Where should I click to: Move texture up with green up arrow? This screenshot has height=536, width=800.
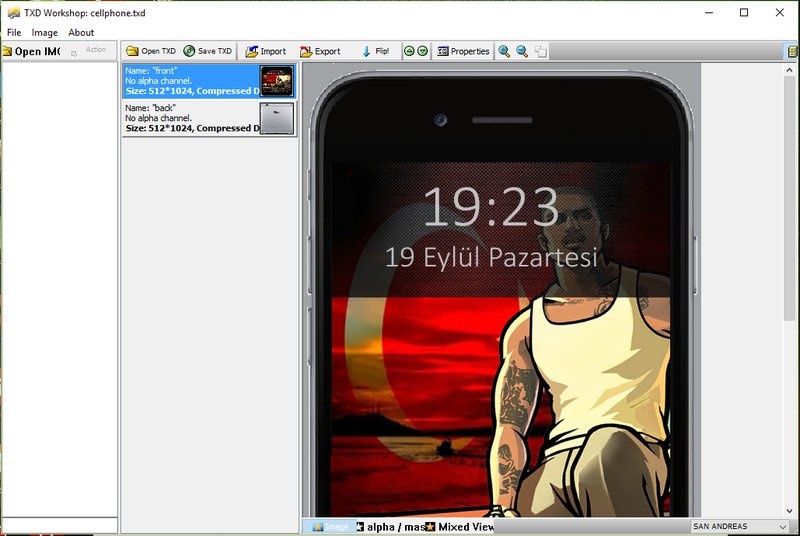coord(409,51)
